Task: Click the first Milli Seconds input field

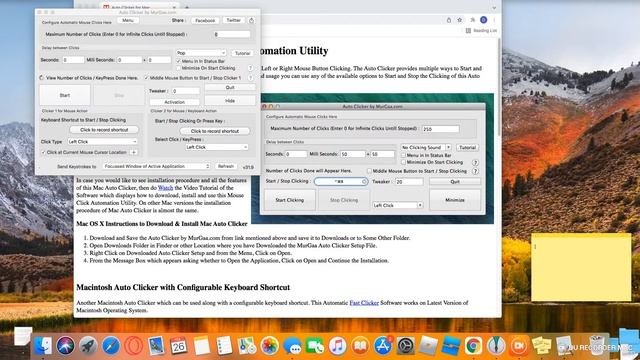Action: 130,60
